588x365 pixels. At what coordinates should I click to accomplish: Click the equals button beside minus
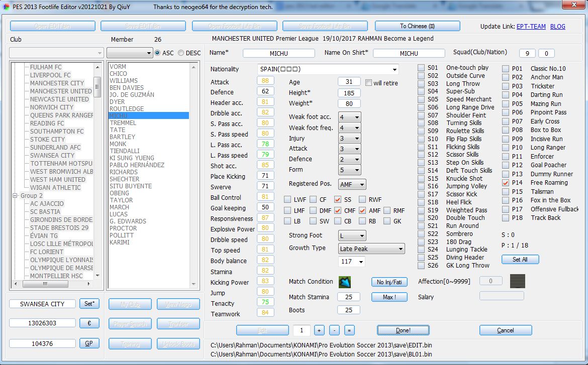pyautogui.click(x=349, y=330)
